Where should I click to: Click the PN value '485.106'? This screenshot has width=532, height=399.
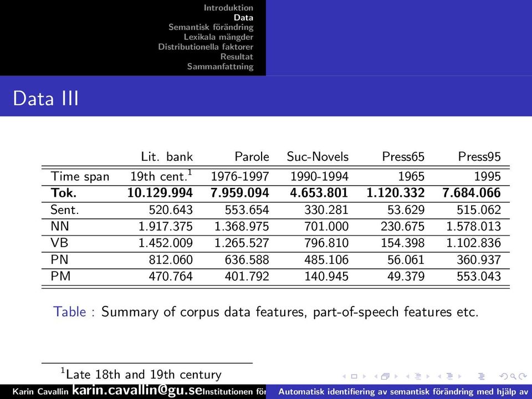tap(326, 259)
